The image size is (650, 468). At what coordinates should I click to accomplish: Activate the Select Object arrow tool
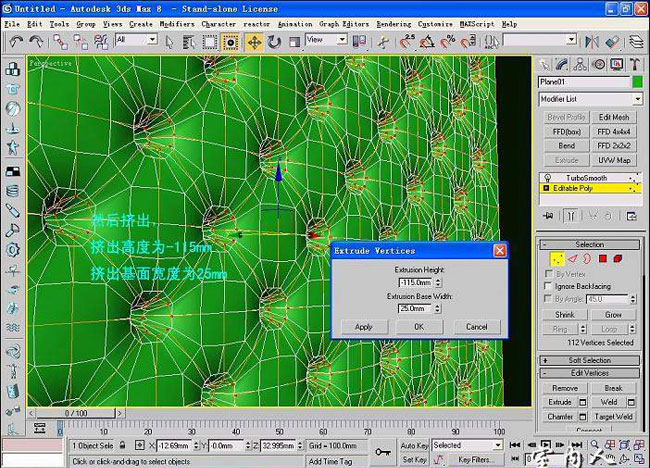click(169, 42)
